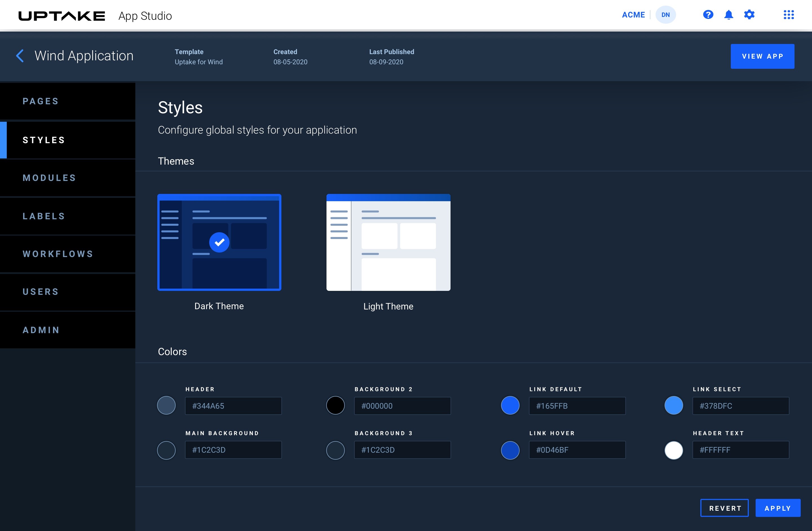Edit the Header hex color field
The height and width of the screenshot is (531, 812).
pyautogui.click(x=233, y=406)
